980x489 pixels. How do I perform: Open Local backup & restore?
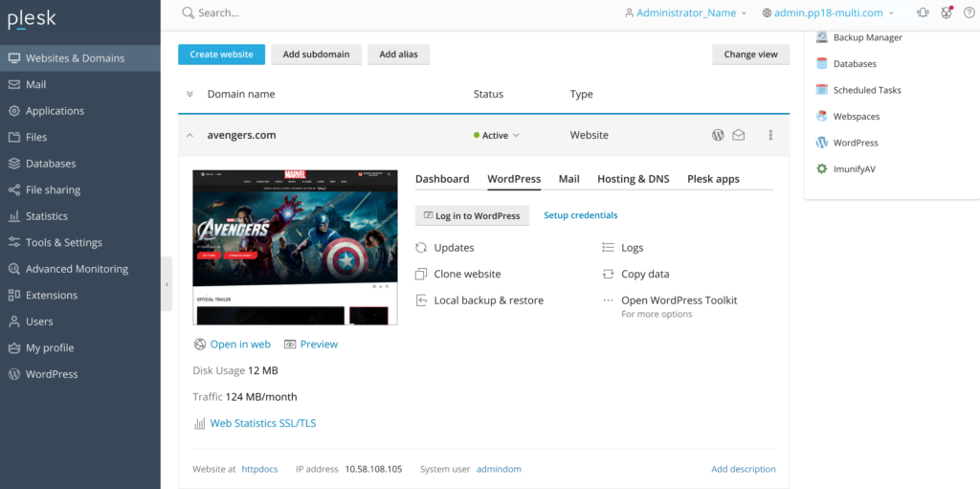pyautogui.click(x=479, y=300)
